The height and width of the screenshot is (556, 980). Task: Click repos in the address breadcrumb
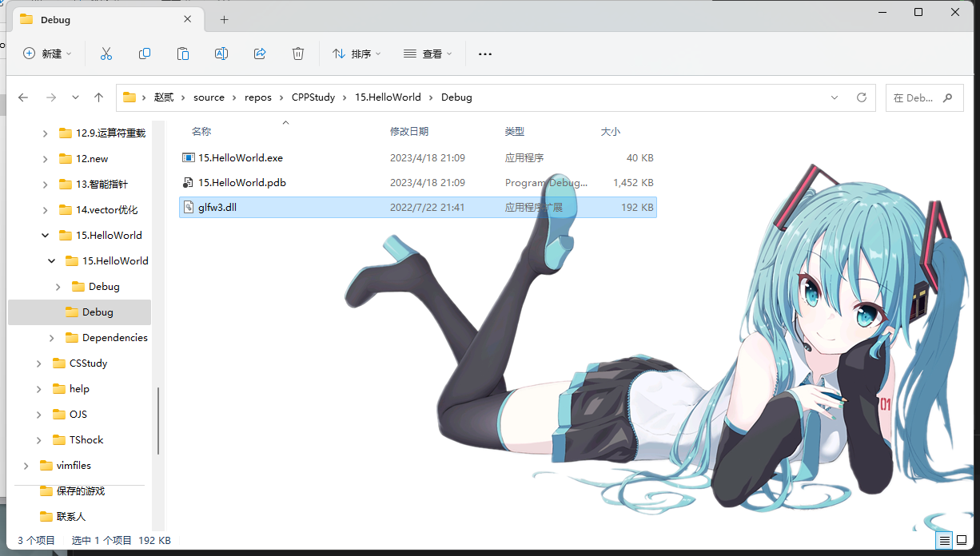click(x=258, y=97)
